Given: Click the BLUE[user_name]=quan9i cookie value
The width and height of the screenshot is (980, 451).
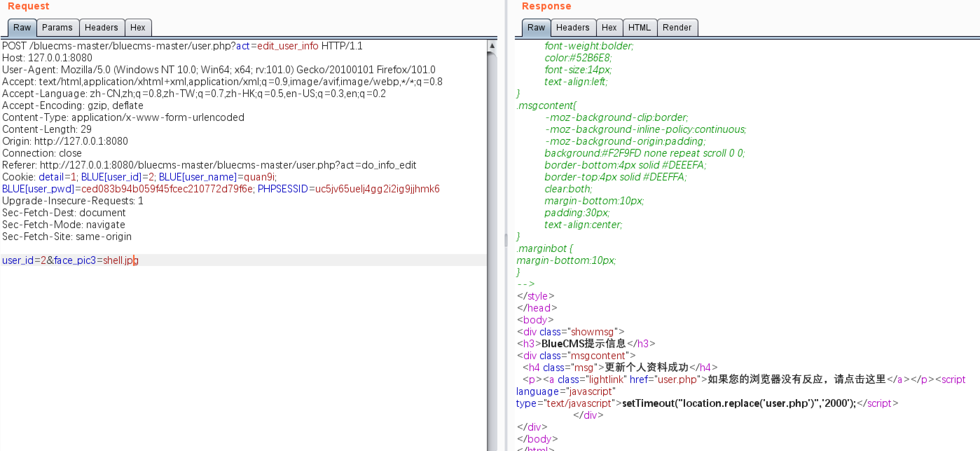Looking at the screenshot, I should (x=217, y=177).
